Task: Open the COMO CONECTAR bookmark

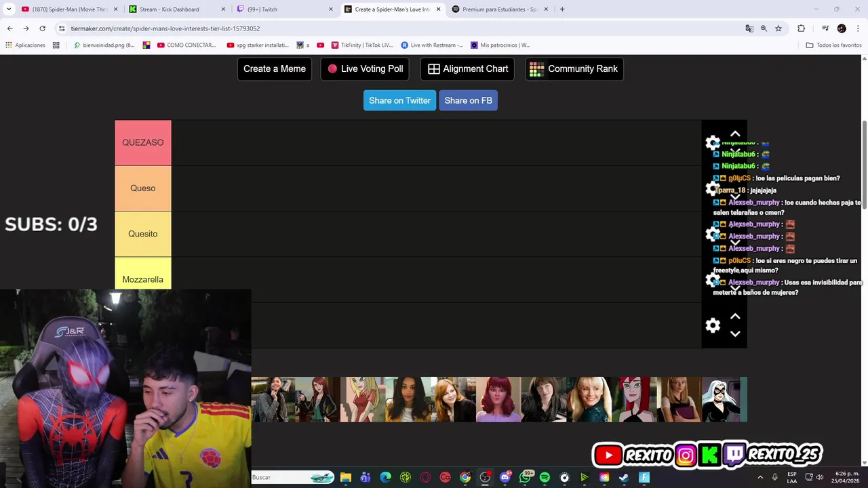Action: 186,45
